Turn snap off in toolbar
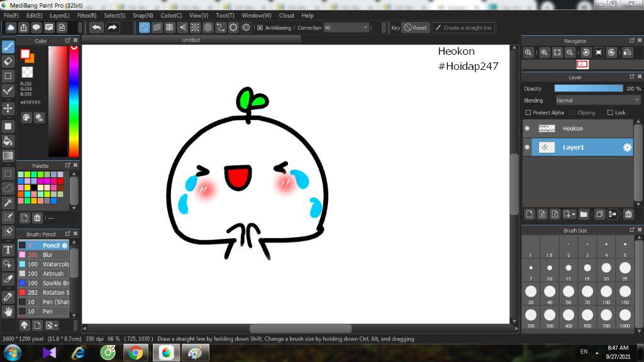Viewport: 644px width, 362px height. (x=144, y=28)
